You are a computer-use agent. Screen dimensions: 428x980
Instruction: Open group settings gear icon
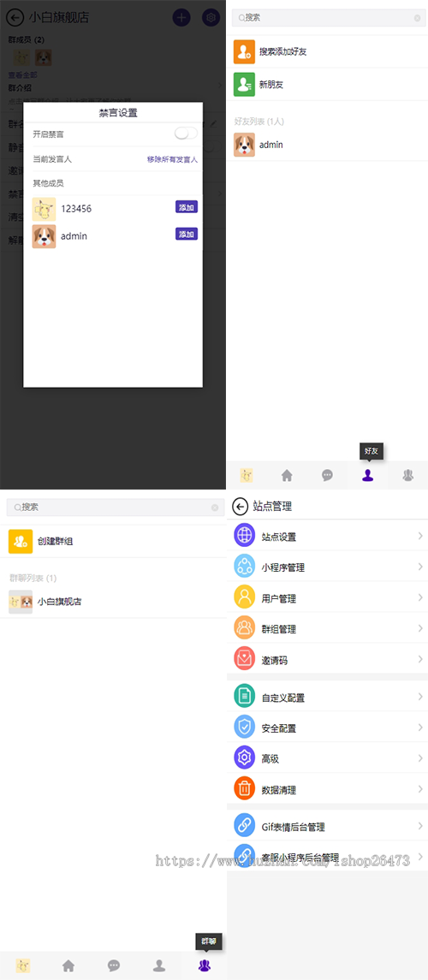click(x=211, y=17)
